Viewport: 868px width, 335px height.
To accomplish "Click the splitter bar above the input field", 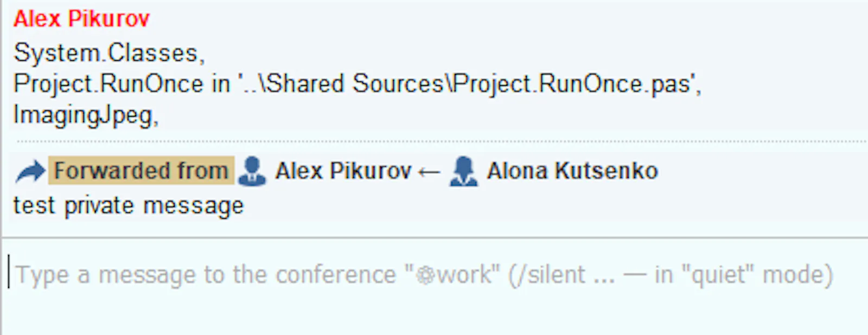I will [x=435, y=237].
